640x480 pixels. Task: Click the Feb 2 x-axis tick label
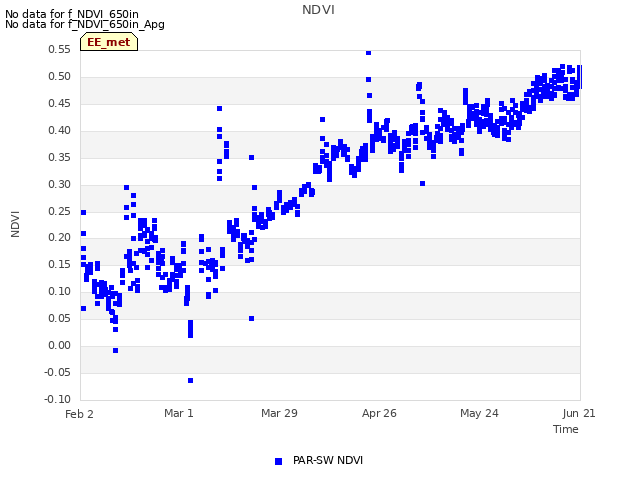(x=79, y=414)
